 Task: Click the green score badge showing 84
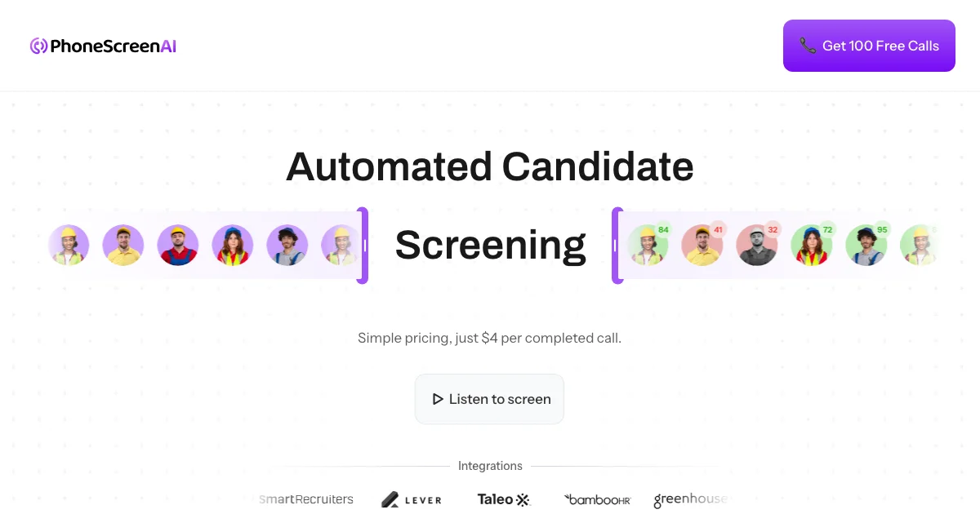pyautogui.click(x=662, y=229)
